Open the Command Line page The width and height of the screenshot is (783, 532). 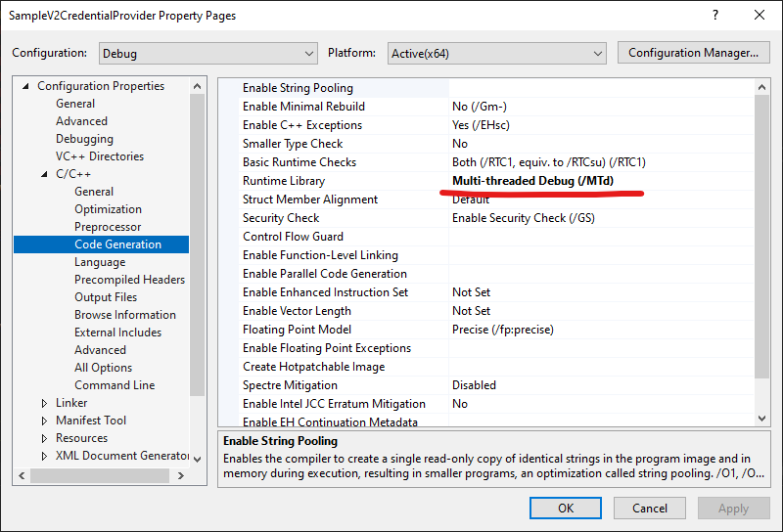coord(115,385)
